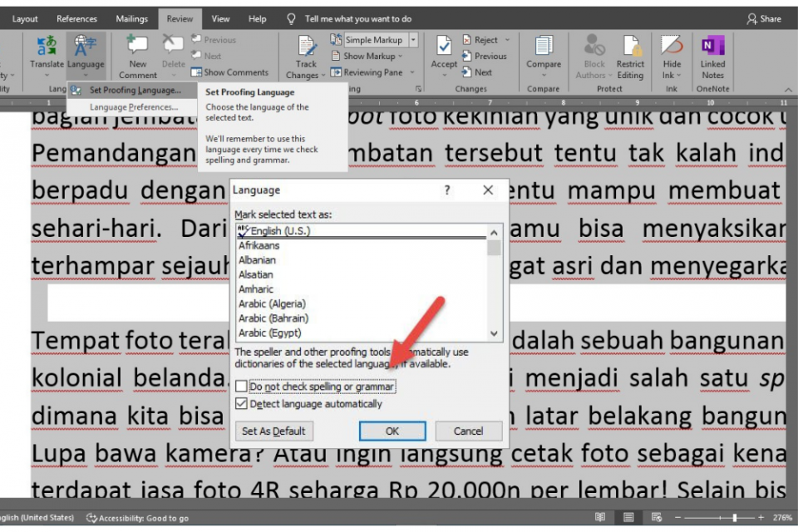Choose Set Proofing Language menu item
The height and width of the screenshot is (532, 798).
tap(132, 90)
